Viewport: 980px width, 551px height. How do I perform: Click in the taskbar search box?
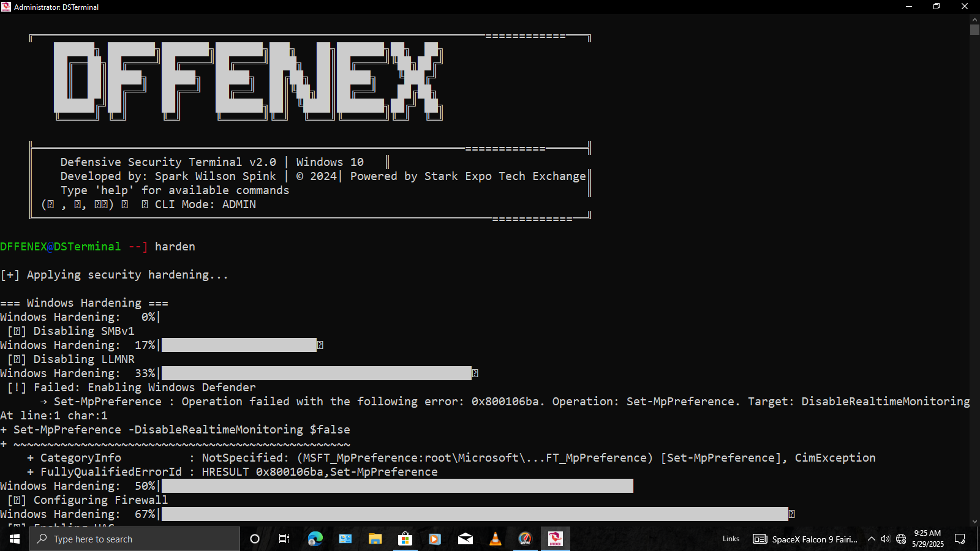(x=135, y=539)
